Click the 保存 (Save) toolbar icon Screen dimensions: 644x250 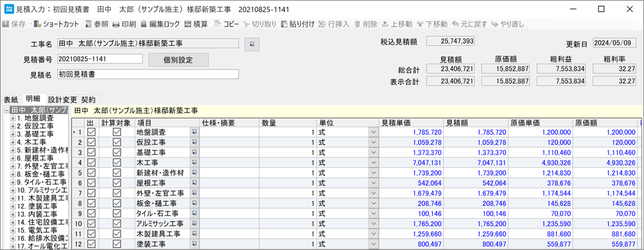pyautogui.click(x=15, y=24)
